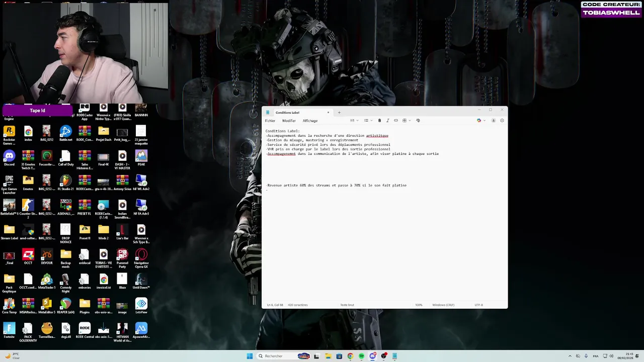
Task: Click the 100% zoom status entry
Action: (419, 305)
